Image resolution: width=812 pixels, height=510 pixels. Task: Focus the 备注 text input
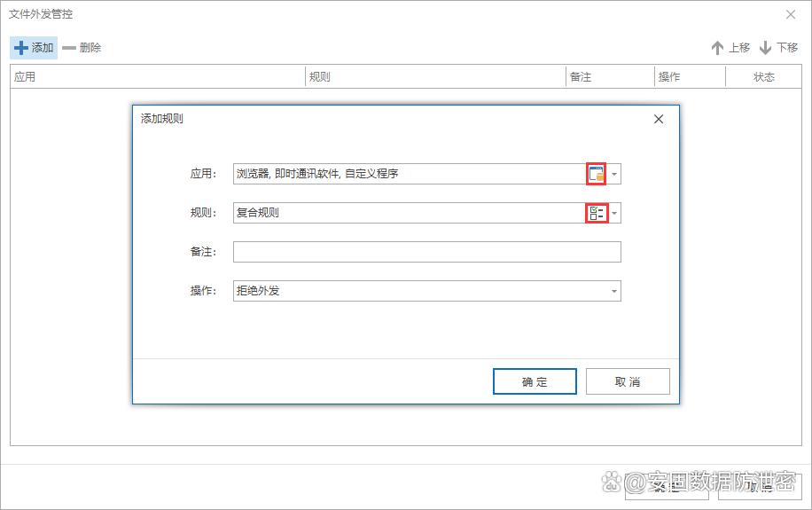(x=426, y=252)
